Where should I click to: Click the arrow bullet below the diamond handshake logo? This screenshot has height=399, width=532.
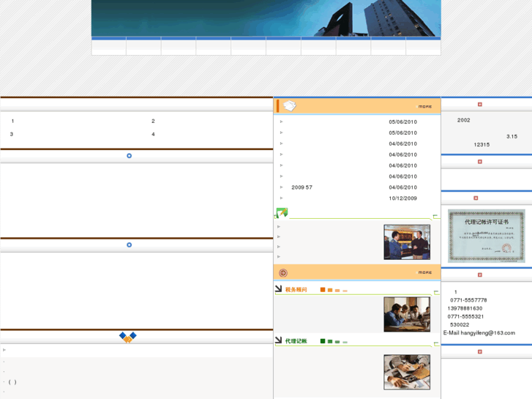click(x=4, y=350)
